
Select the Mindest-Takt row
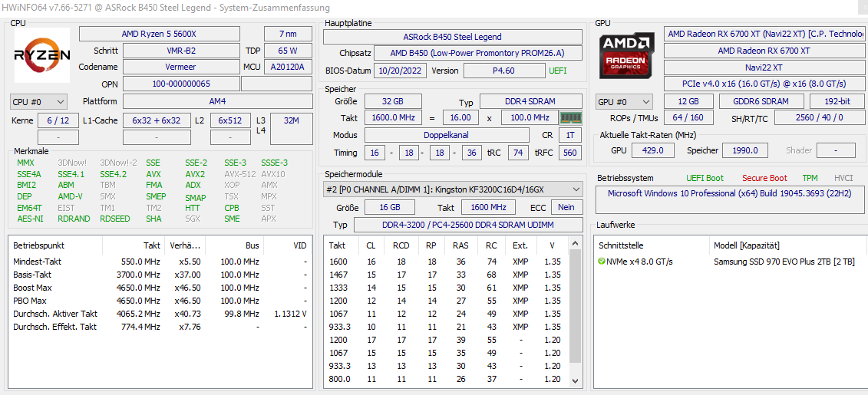(160, 261)
